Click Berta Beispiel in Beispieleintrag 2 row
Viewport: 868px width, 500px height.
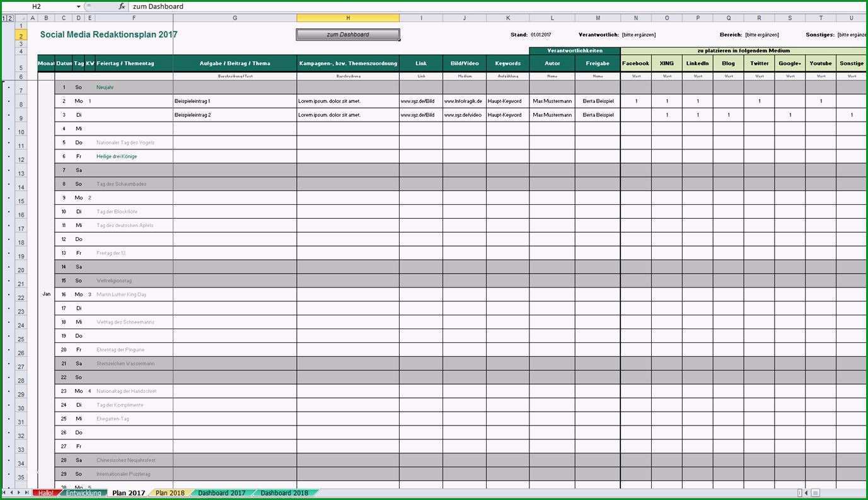click(598, 115)
